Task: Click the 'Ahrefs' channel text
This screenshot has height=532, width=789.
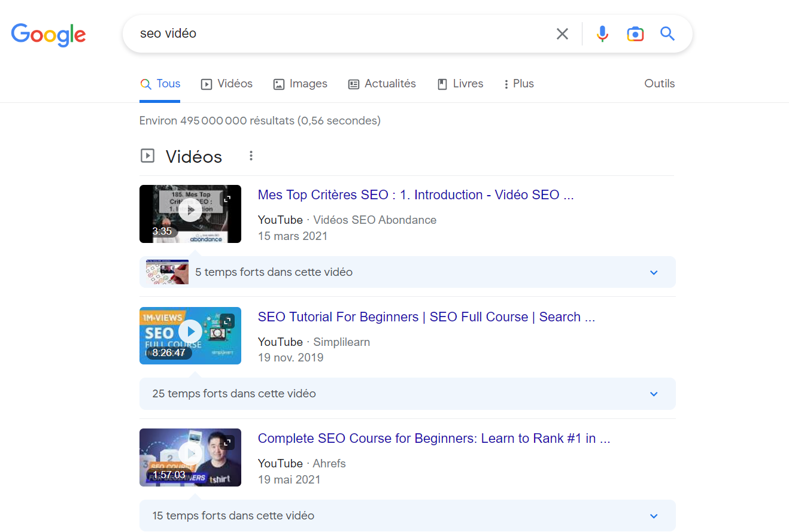Action: 330,464
